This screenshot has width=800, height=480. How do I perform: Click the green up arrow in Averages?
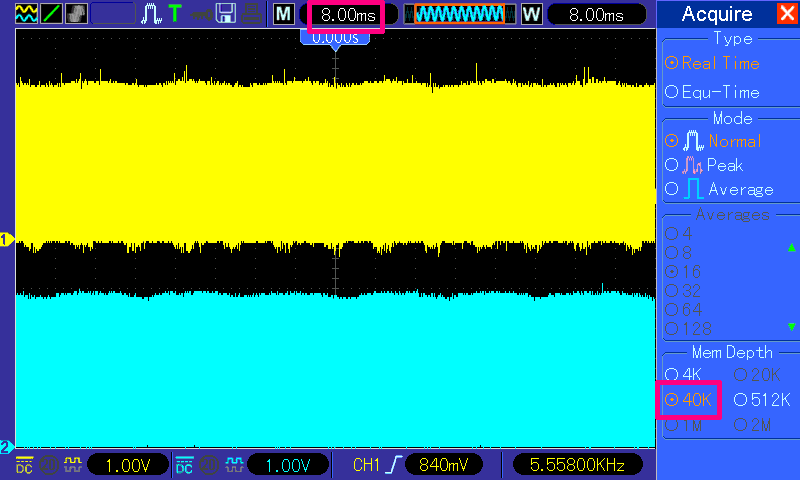[x=791, y=248]
